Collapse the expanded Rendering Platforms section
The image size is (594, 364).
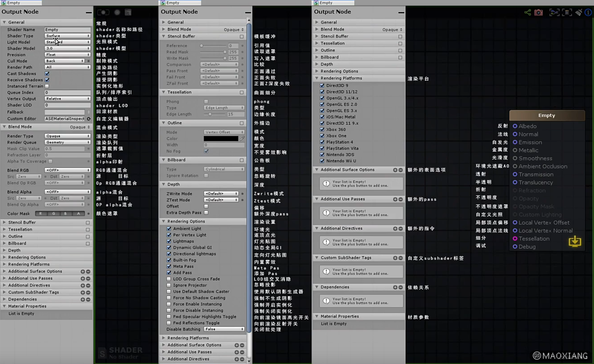tap(317, 78)
